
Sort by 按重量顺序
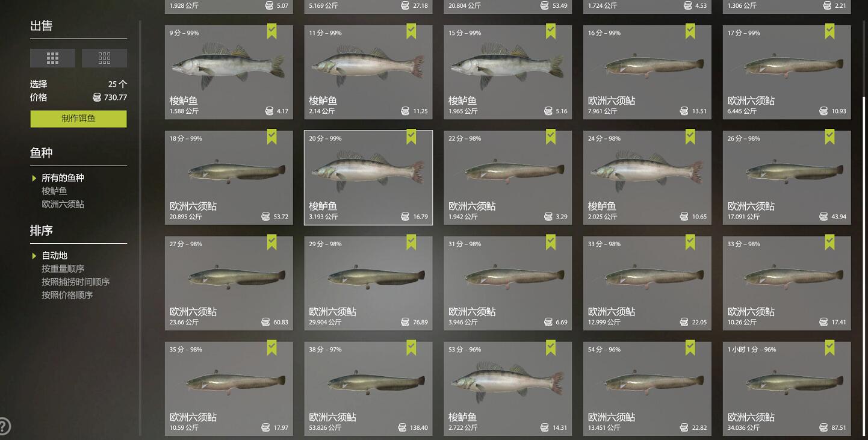[x=63, y=268]
